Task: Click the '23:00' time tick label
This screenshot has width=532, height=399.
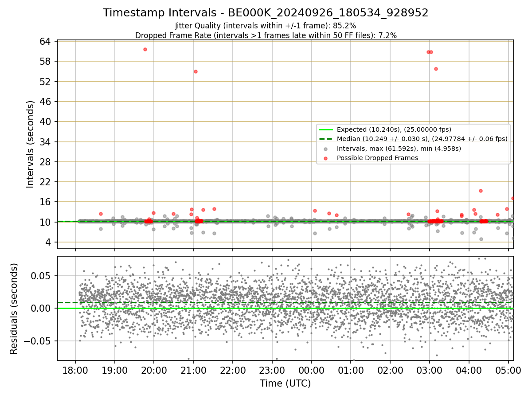Action: coord(272,370)
